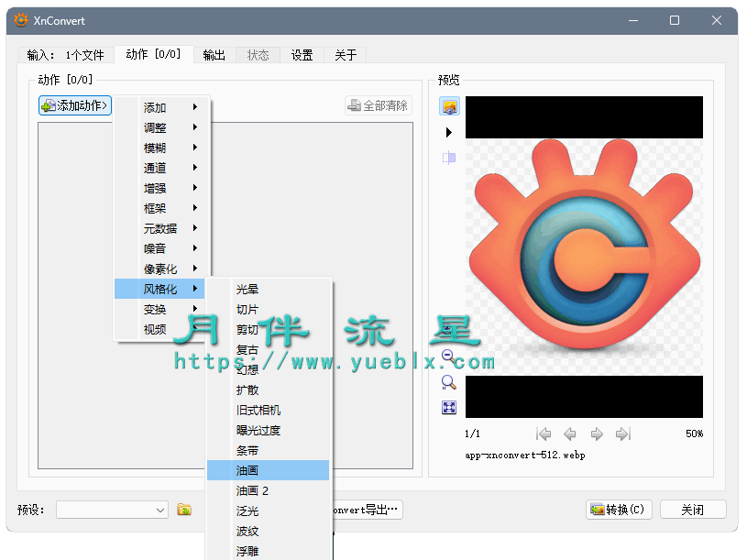The image size is (747, 560).
Task: Toggle the before/after compare icon
Action: 449,157
